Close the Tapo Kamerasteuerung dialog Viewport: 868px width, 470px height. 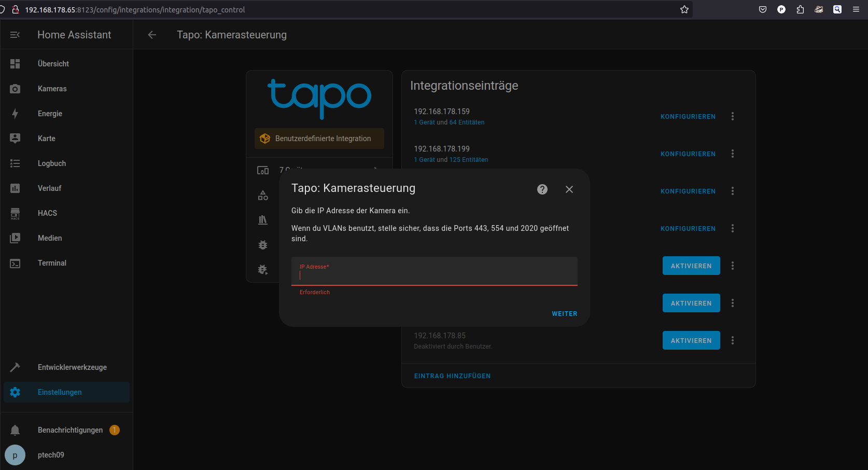tap(569, 189)
